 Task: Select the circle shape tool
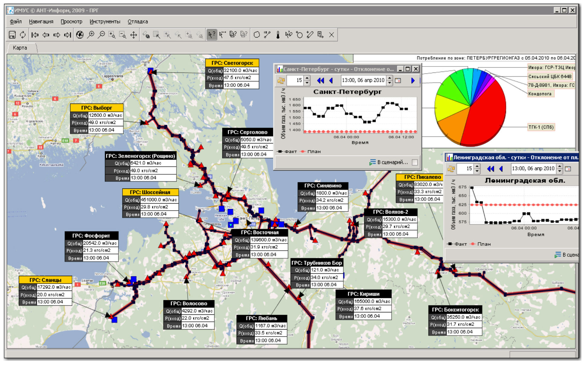[257, 35]
